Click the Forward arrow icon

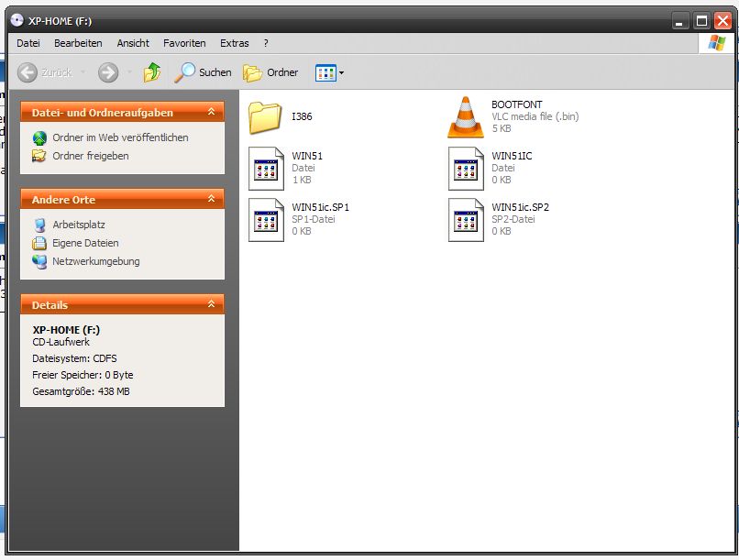pyautogui.click(x=108, y=72)
